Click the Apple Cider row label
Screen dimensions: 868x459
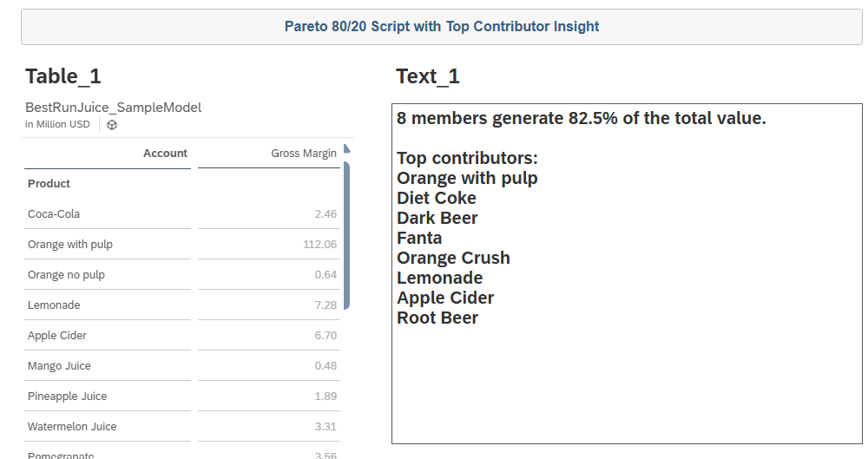[x=57, y=336]
